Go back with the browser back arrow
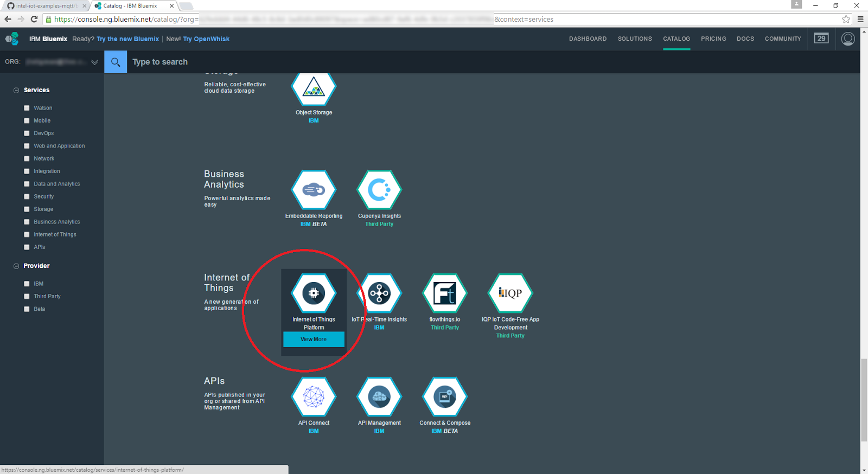 8,19
